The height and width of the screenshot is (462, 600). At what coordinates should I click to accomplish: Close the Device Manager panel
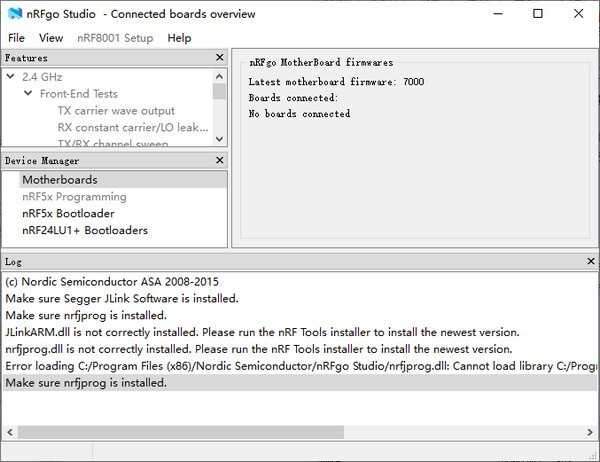pyautogui.click(x=220, y=160)
